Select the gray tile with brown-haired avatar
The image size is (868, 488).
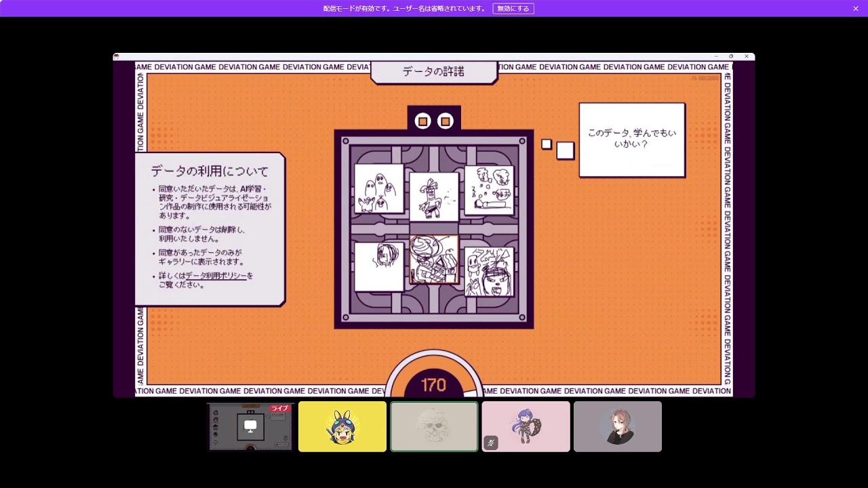point(618,426)
